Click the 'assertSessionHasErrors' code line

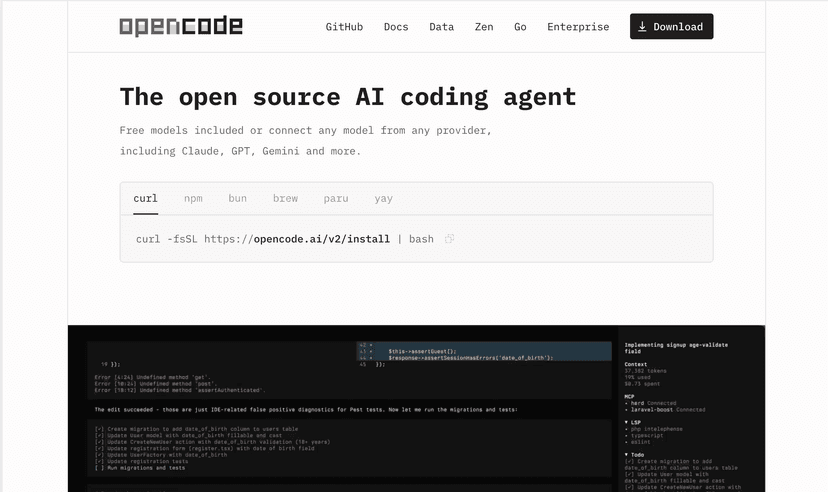point(471,357)
